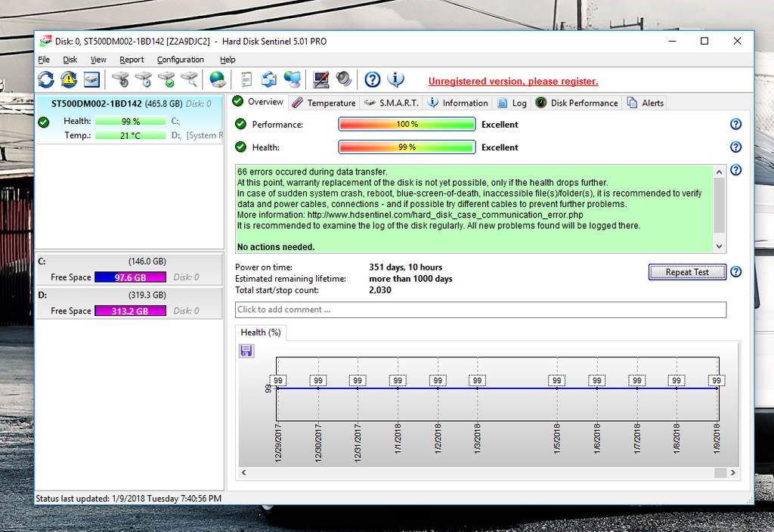This screenshot has width=774, height=532.
Task: Click the purple save icon on Health chart
Action: (x=246, y=351)
